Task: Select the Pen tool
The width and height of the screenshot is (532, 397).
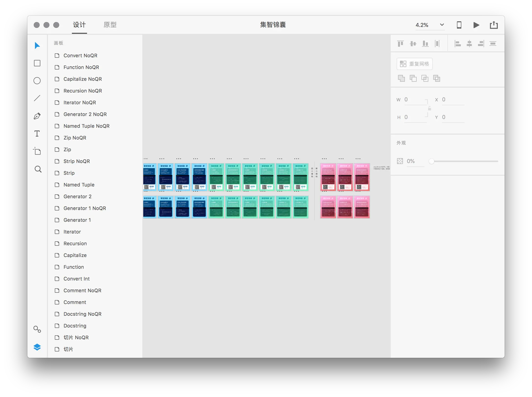Action: (37, 116)
